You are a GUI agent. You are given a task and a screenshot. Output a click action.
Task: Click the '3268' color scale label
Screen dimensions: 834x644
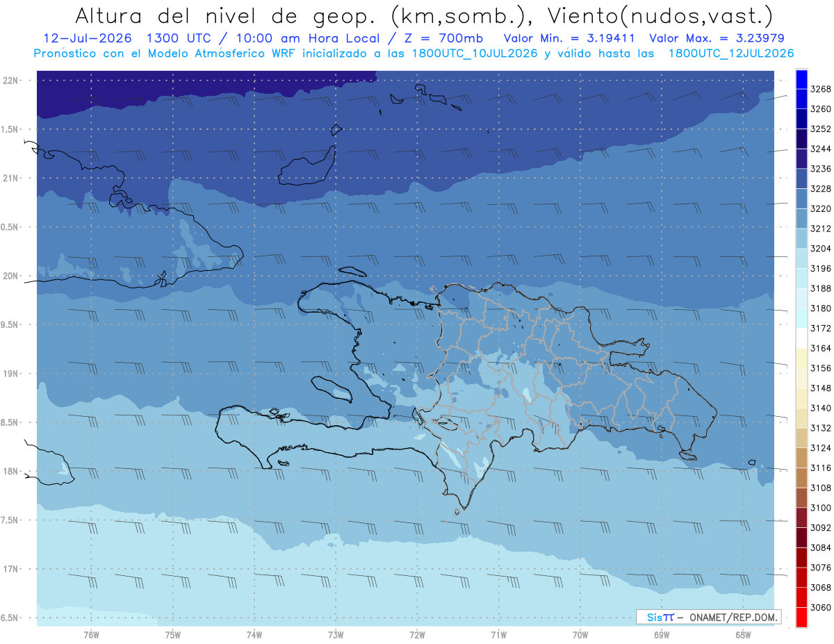(821, 89)
